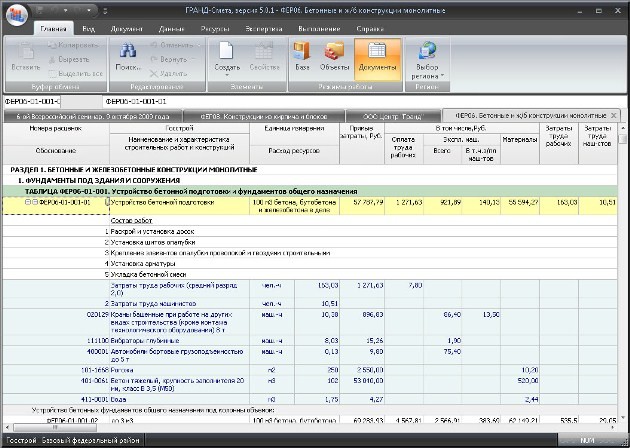Click the Состав работ link text
The height and width of the screenshot is (448, 630).
click(131, 221)
